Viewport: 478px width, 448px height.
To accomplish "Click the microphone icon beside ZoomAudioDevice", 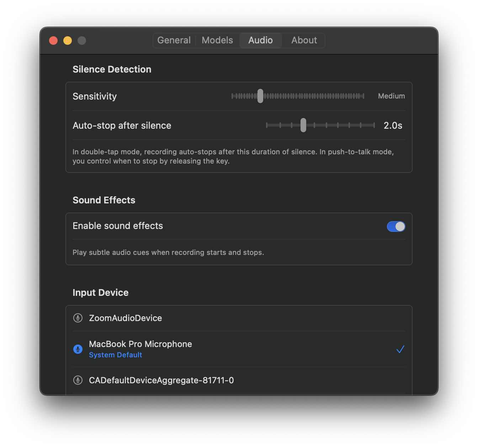I will [x=78, y=318].
